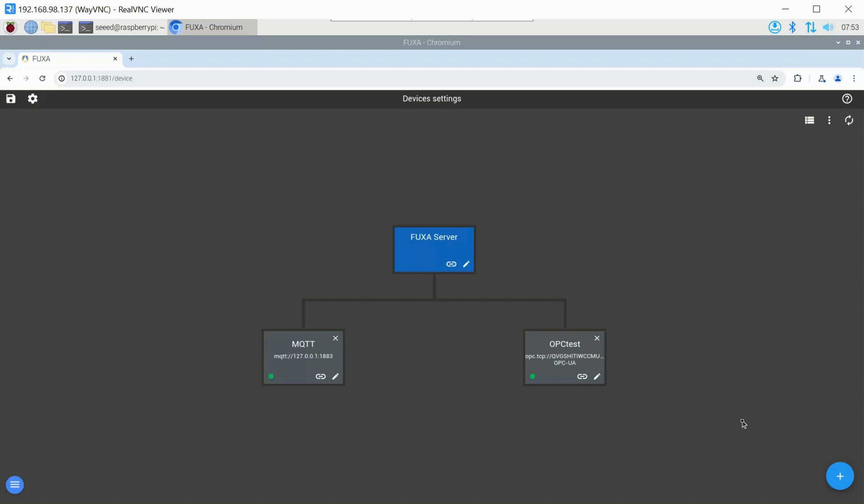Expand Chromium tab search dropdown

click(x=9, y=59)
